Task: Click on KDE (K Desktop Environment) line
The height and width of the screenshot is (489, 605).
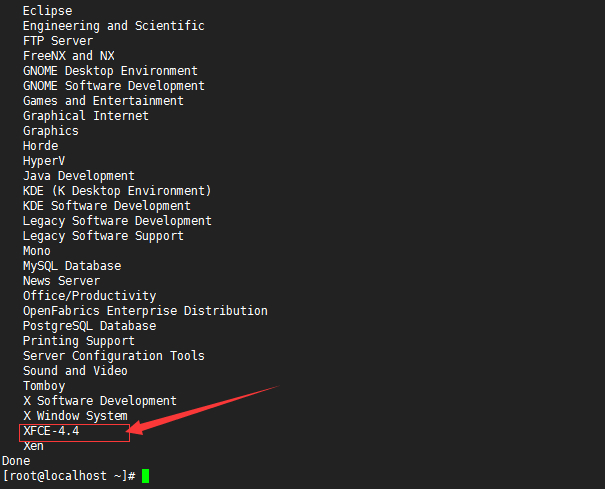Action: pos(117,191)
